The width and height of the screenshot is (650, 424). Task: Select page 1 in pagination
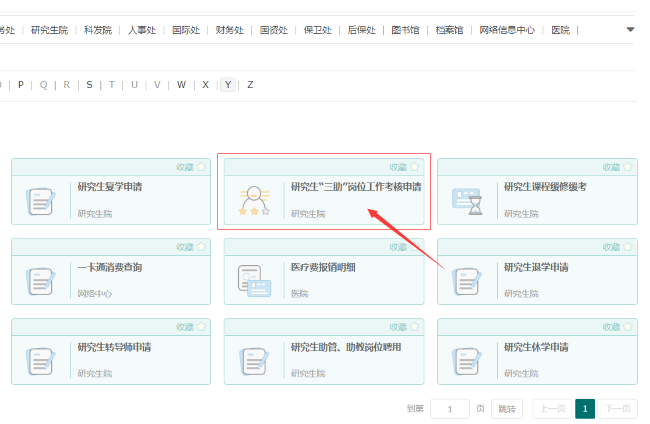click(585, 408)
